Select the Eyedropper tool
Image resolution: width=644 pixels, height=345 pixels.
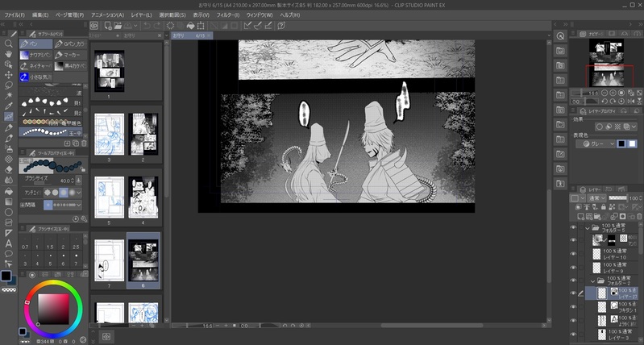tap(8, 106)
